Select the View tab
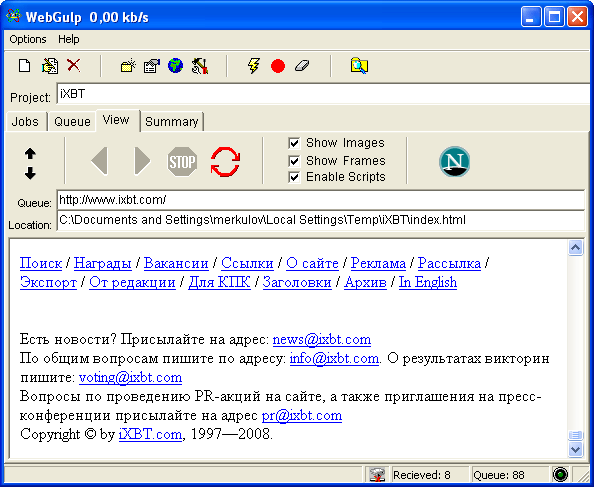This screenshot has height=487, width=594. (118, 120)
